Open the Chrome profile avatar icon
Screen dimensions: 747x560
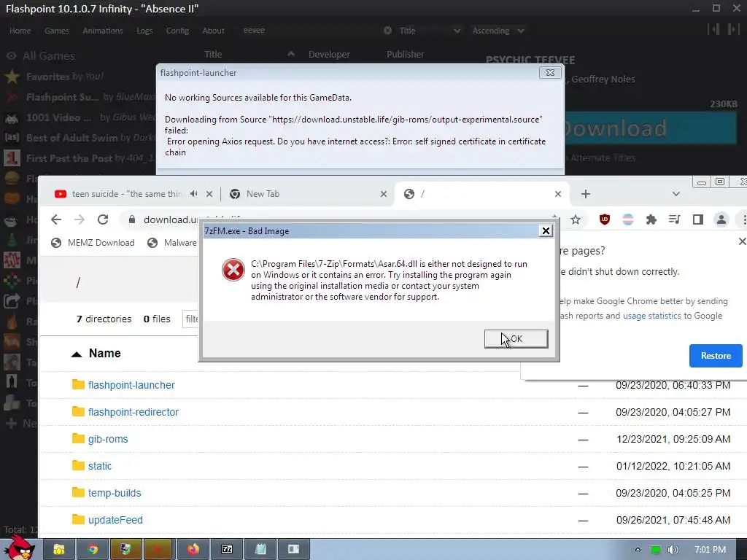tap(721, 219)
